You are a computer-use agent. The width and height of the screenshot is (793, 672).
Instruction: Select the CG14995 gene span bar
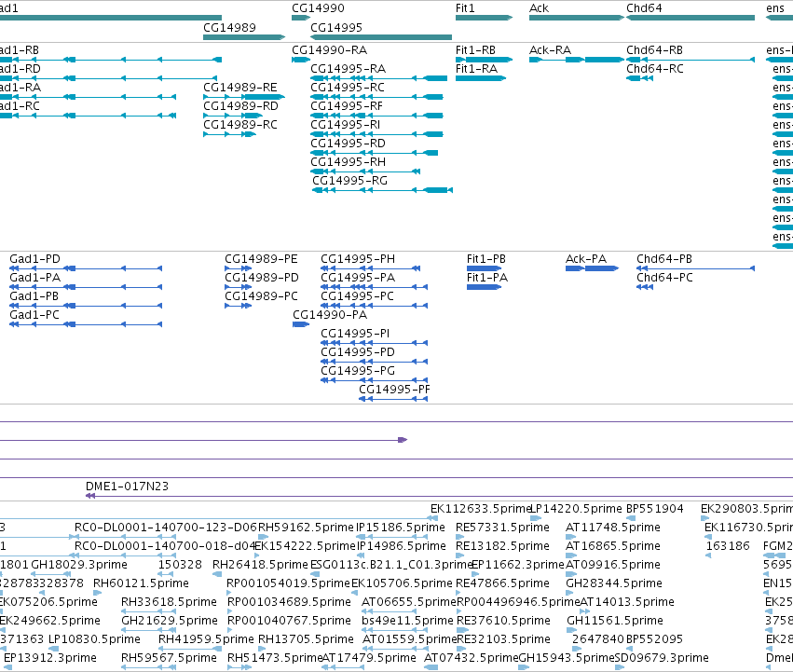(x=381, y=37)
